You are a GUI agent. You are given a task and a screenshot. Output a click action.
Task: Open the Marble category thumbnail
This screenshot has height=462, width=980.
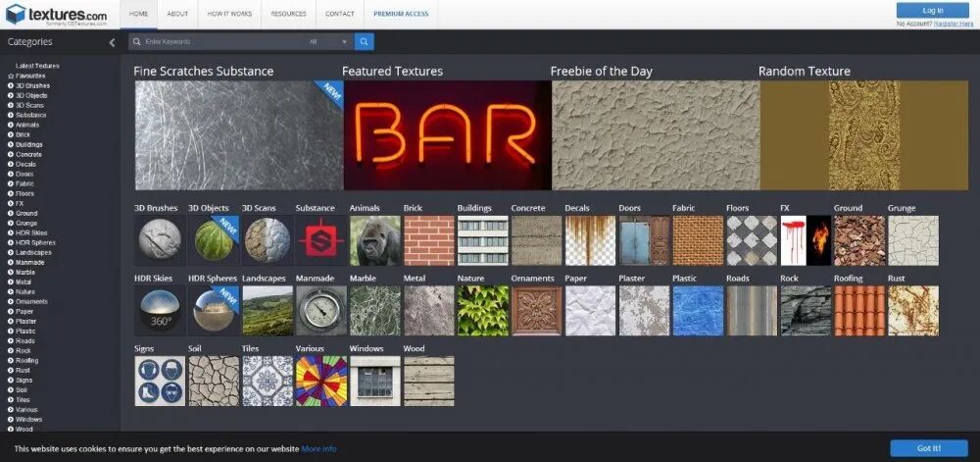coord(375,311)
